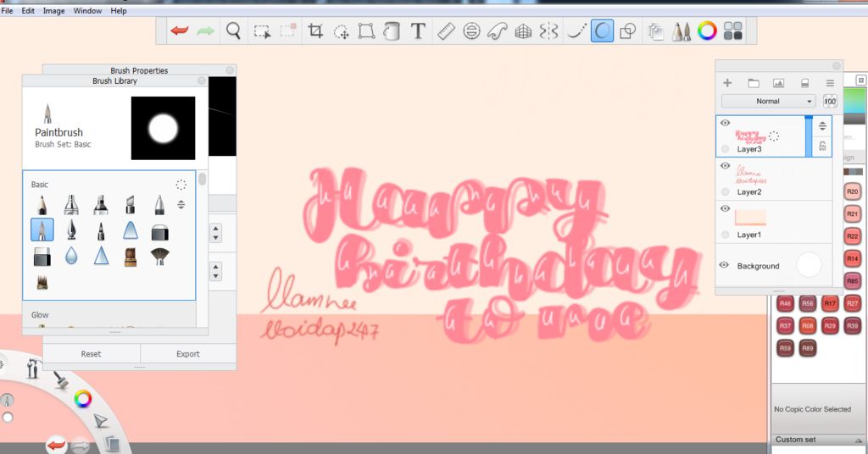Click the Reset button in Brush Properties
868x454 pixels.
point(92,354)
